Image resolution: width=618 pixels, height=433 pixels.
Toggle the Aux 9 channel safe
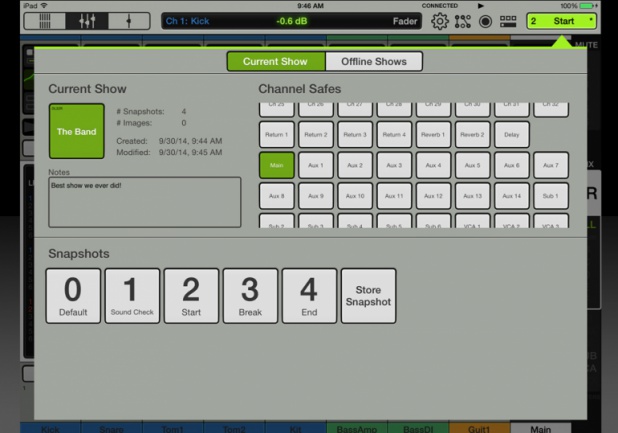tap(316, 196)
